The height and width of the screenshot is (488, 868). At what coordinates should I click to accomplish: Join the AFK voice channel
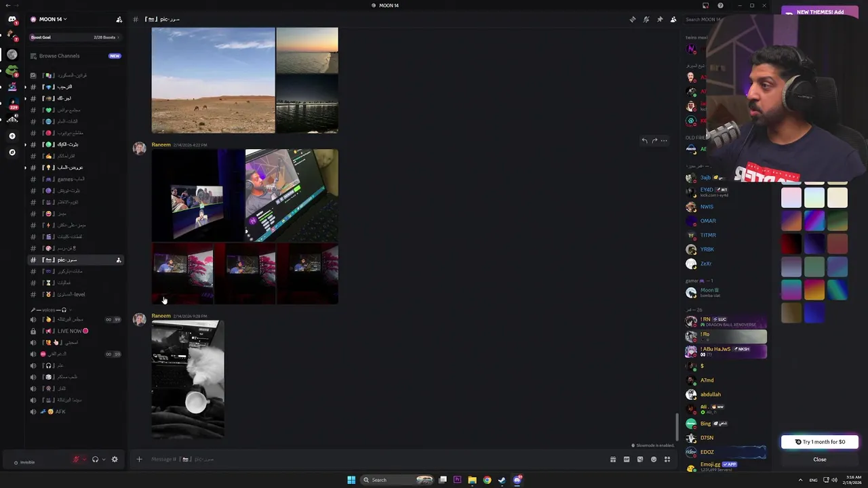tap(75, 411)
